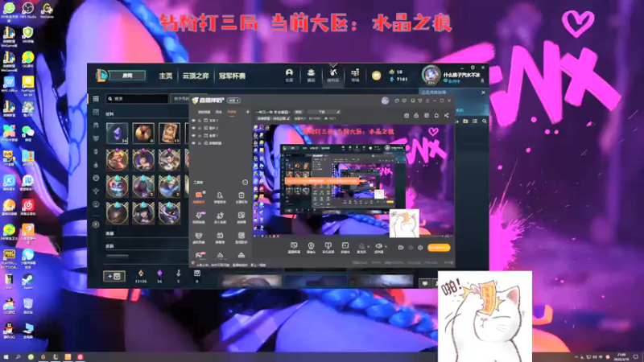
Task: Open WPS Office desktop icon
Action: 9,84
